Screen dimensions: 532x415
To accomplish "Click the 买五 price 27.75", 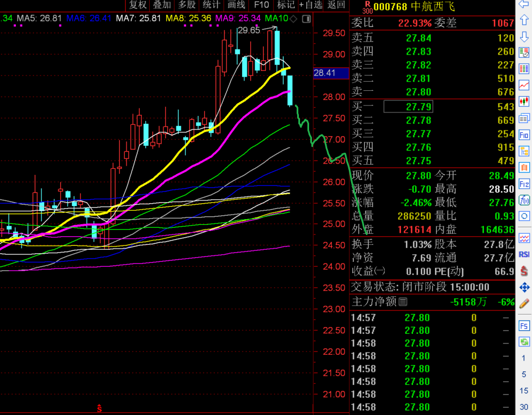I will click(x=419, y=161).
